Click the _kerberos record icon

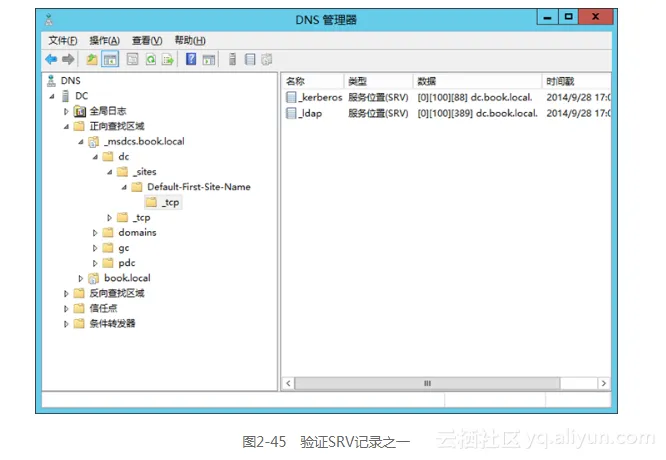point(291,97)
